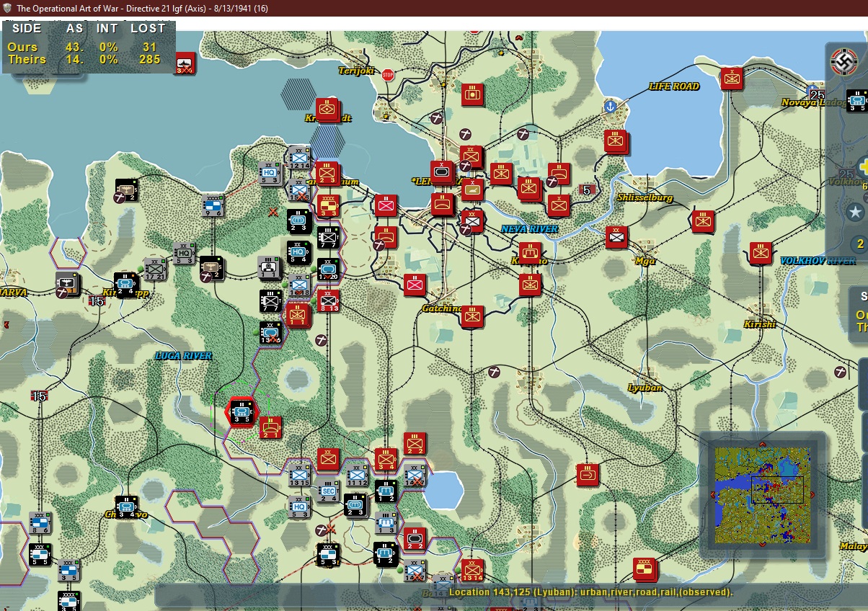Select the black HQ unit marked 5 4
Viewport: 868px width, 611px height.
coord(298,251)
